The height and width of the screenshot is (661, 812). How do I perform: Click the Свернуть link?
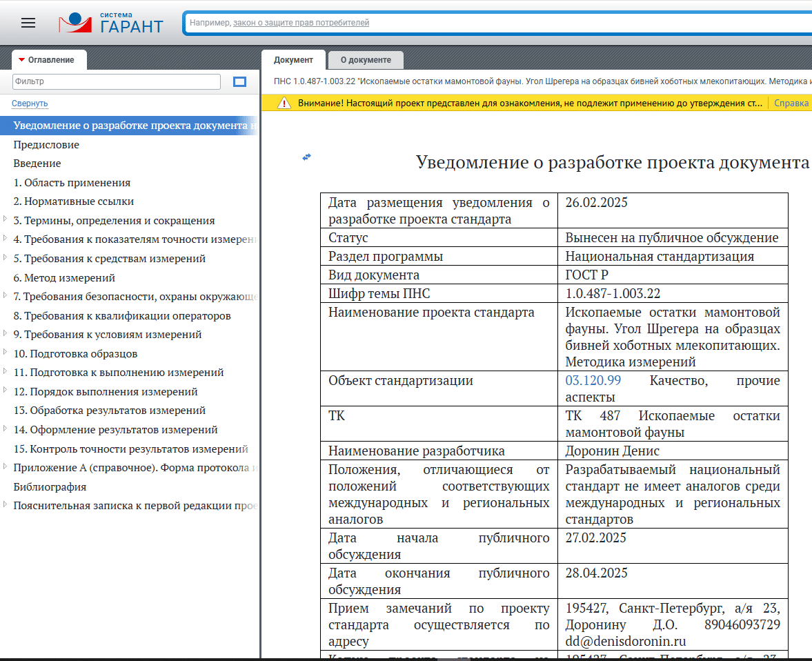tap(30, 103)
